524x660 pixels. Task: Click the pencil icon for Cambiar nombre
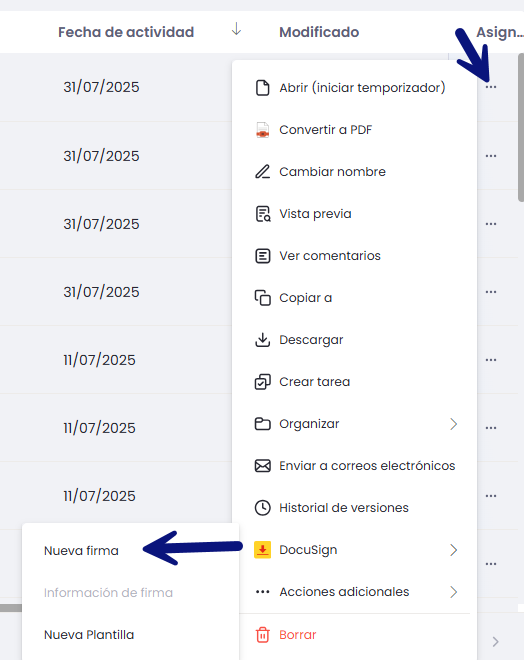click(x=263, y=172)
